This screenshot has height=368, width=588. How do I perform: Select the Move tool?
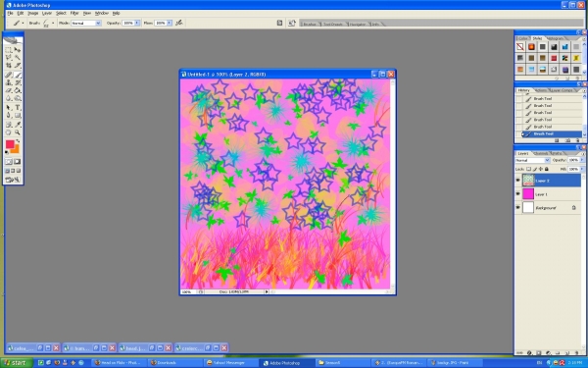pyautogui.click(x=18, y=50)
